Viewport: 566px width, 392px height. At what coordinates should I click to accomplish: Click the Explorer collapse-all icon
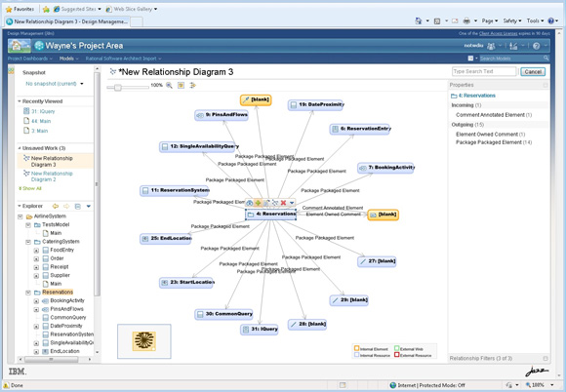pos(78,206)
